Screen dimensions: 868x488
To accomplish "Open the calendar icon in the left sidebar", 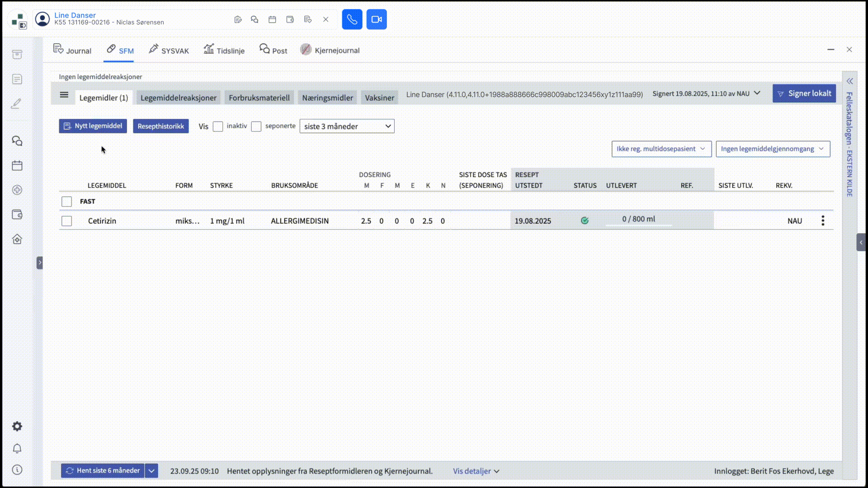I will pyautogui.click(x=17, y=165).
